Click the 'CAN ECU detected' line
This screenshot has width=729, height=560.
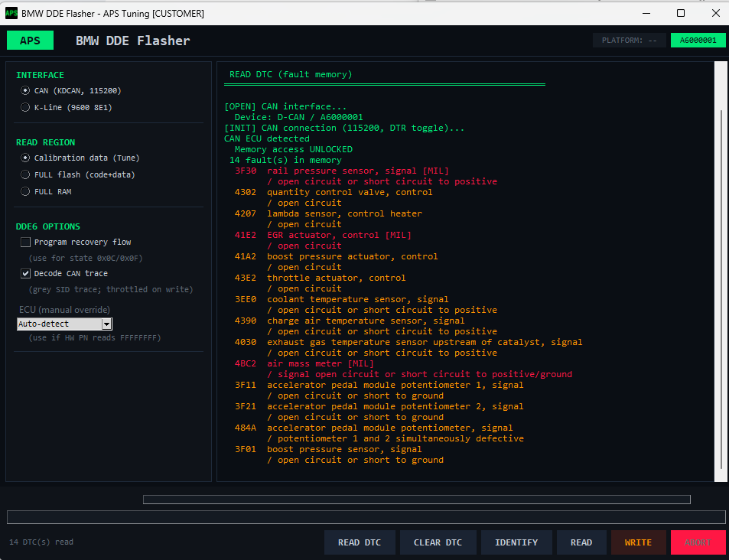267,138
